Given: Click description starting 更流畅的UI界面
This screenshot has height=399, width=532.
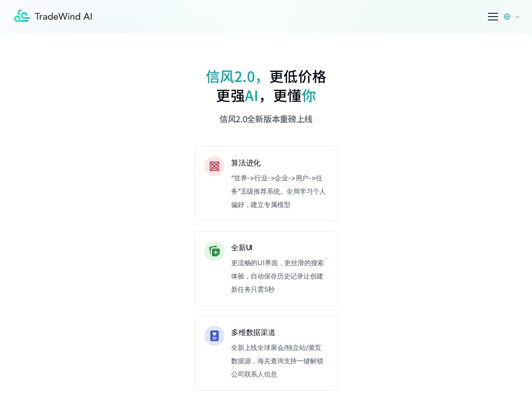Looking at the screenshot, I should tap(278, 276).
